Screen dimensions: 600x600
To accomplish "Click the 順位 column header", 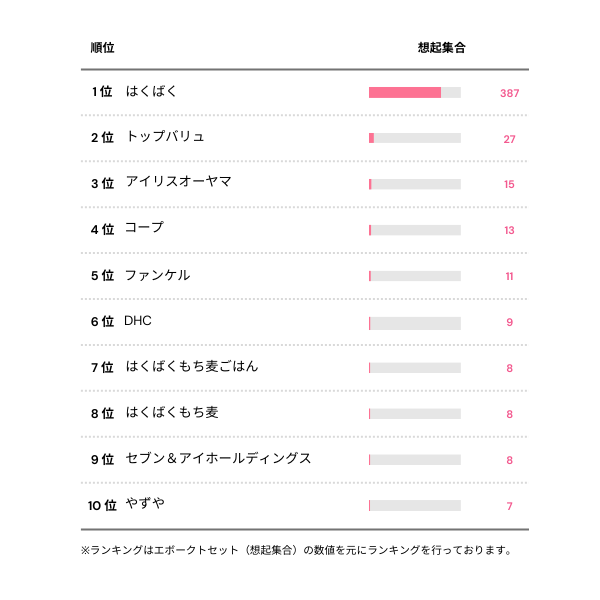I will coord(102,47).
